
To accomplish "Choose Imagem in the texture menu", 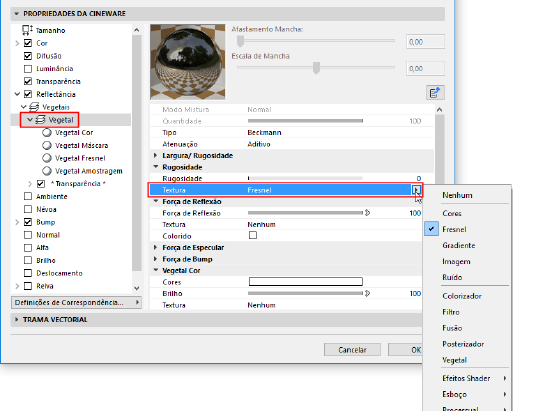I will 456,261.
